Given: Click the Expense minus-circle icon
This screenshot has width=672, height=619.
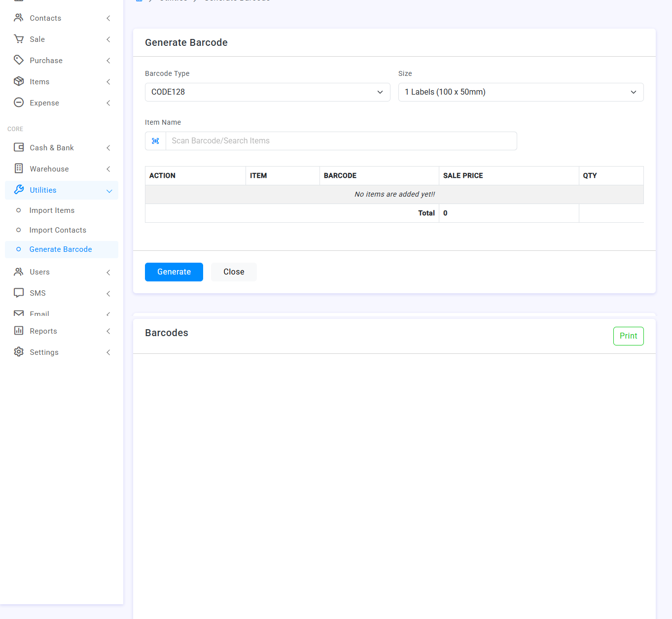Looking at the screenshot, I should tap(19, 103).
